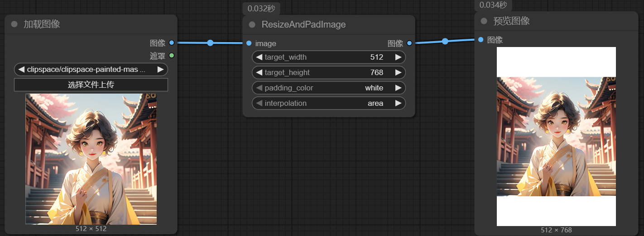Click the link midpoint leading into 预览图像
Viewport: 644px width, 236px height.
pos(445,41)
